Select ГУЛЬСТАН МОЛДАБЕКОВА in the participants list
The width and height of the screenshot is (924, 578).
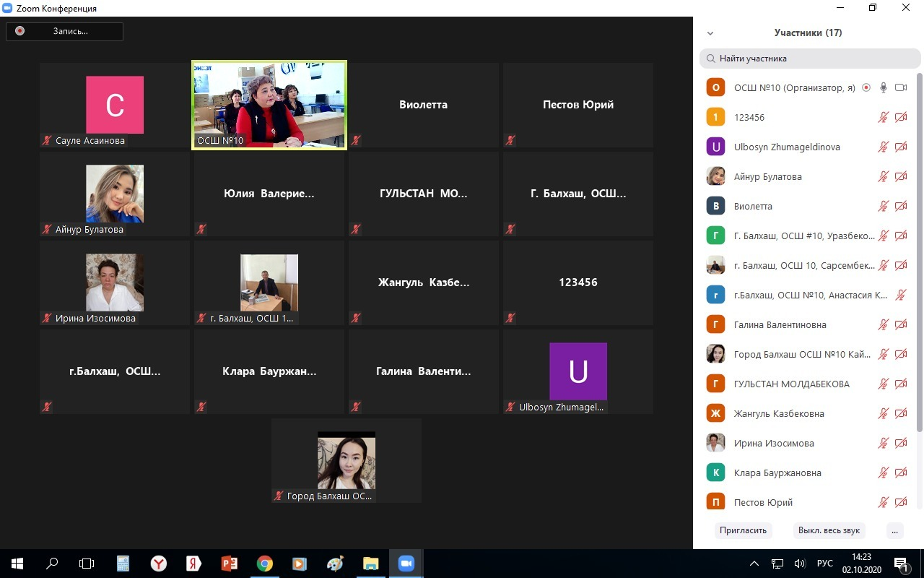pos(791,384)
